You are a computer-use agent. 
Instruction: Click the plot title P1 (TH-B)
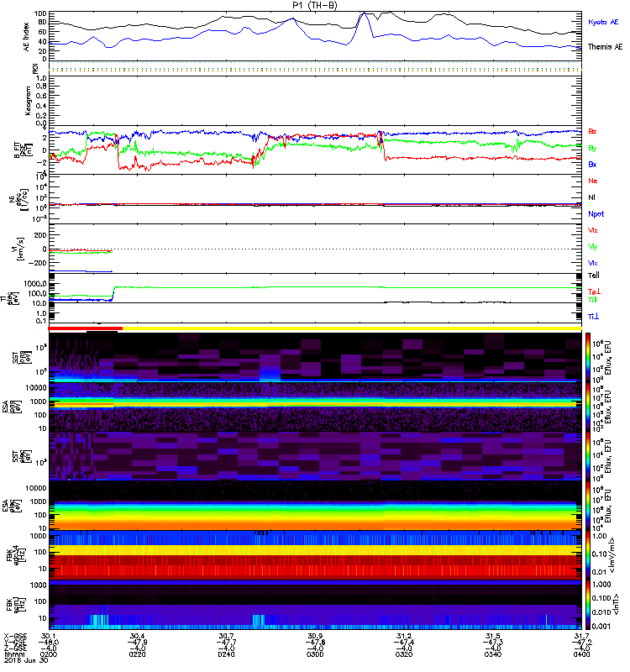[x=314, y=5]
